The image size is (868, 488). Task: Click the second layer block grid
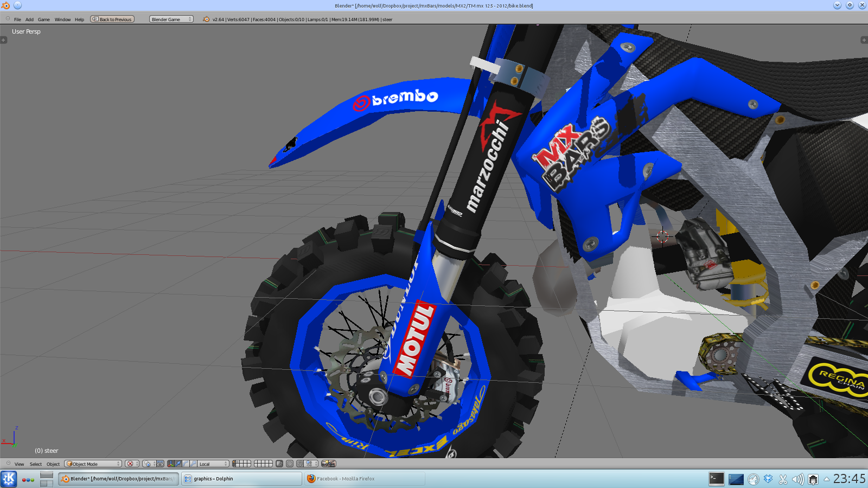click(x=263, y=464)
